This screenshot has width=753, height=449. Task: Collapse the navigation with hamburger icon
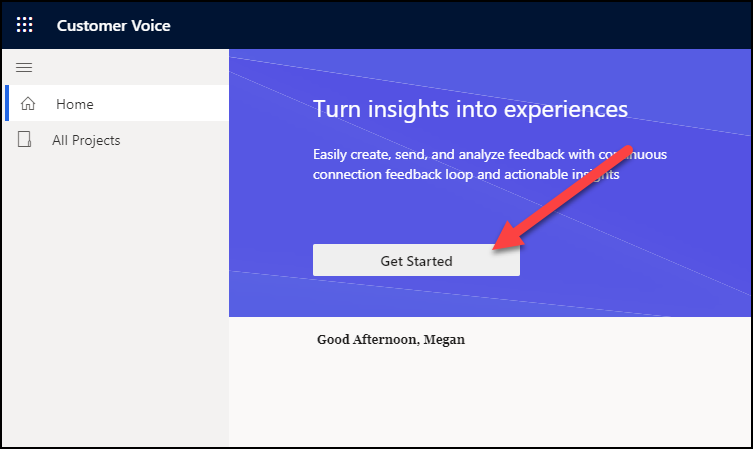click(x=24, y=67)
